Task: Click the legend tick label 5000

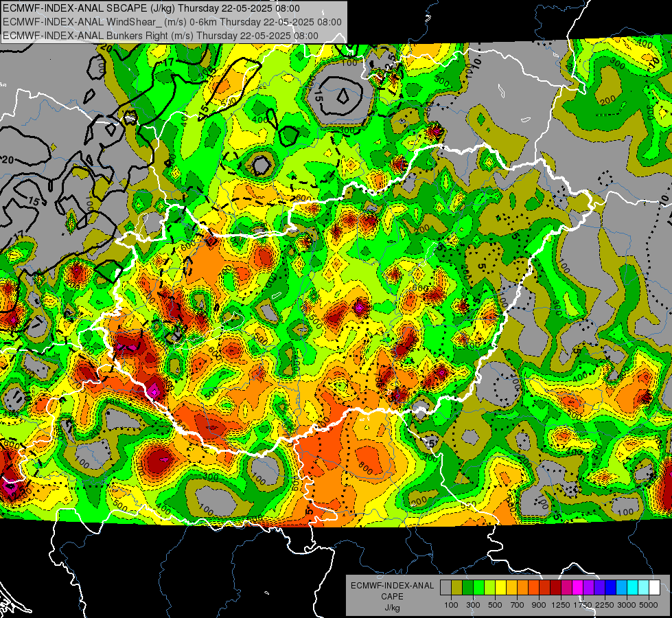Action: 649,605
